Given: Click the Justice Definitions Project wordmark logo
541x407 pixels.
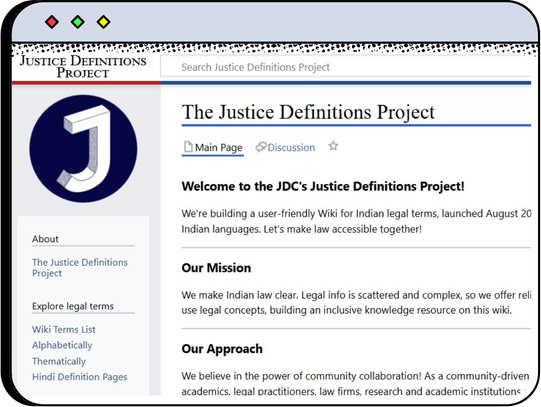Looking at the screenshot, I should [x=83, y=67].
